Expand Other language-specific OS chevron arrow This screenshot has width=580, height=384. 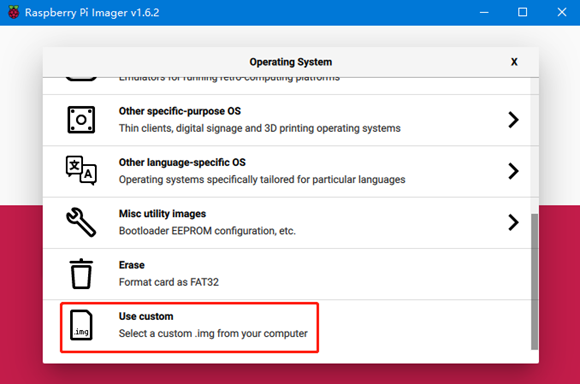point(513,171)
